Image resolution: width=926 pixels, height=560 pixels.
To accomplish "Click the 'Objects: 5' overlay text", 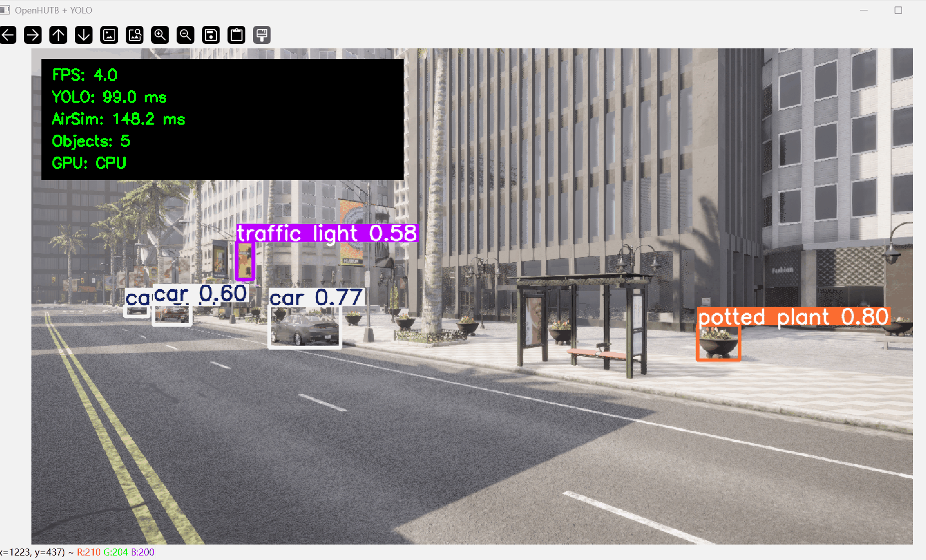I will pos(91,141).
